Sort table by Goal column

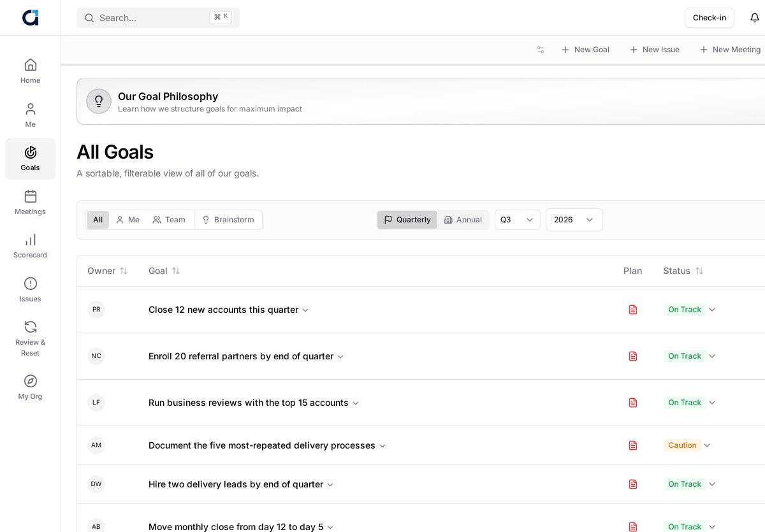[164, 271]
